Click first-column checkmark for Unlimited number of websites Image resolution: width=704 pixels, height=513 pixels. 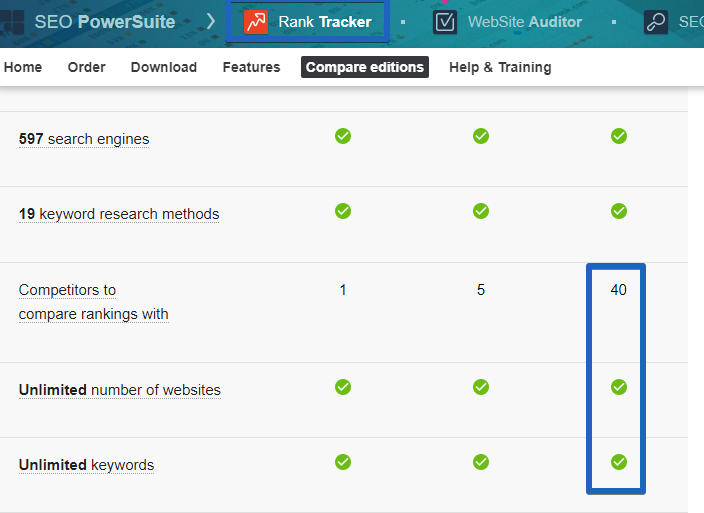(x=343, y=387)
